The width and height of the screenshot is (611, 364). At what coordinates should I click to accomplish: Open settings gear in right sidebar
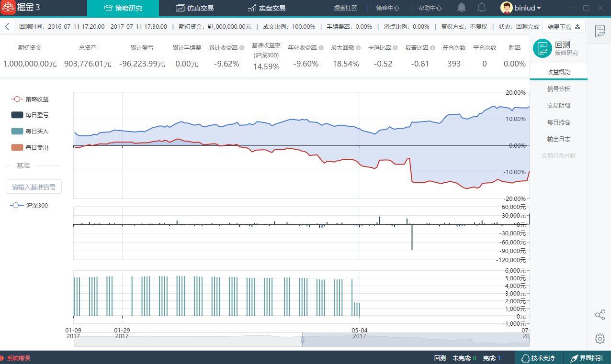pos(600,339)
